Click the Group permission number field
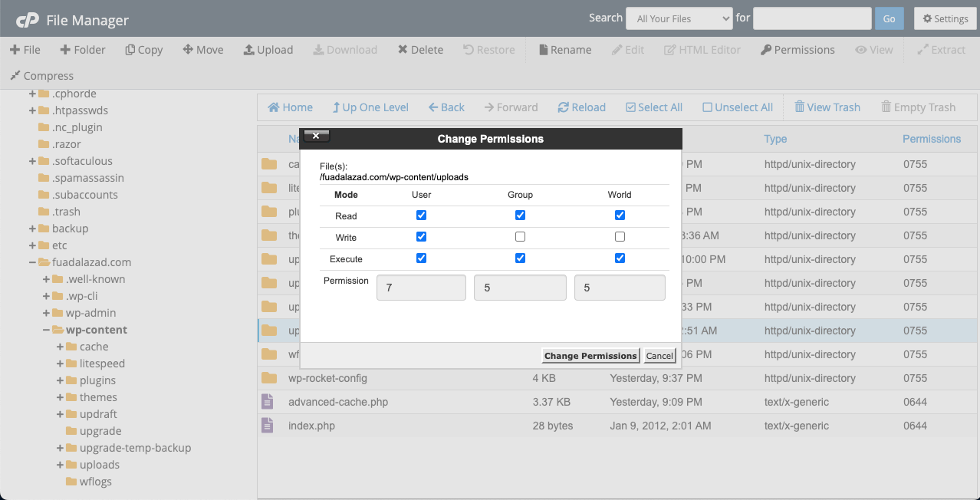The height and width of the screenshot is (500, 980). click(x=520, y=288)
